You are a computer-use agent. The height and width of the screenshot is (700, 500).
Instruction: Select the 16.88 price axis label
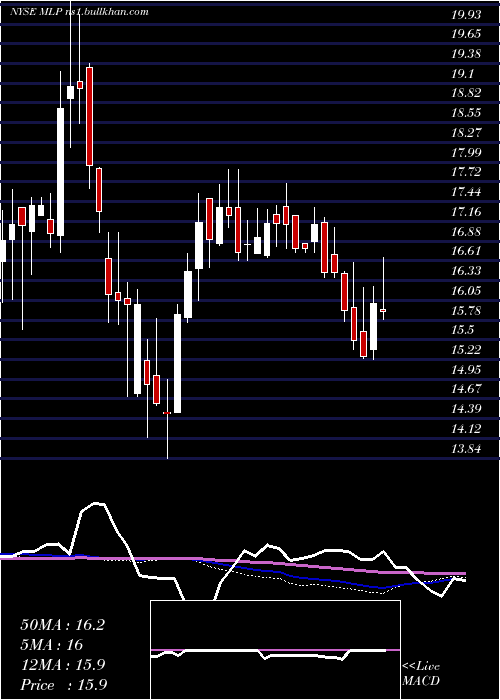click(466, 231)
